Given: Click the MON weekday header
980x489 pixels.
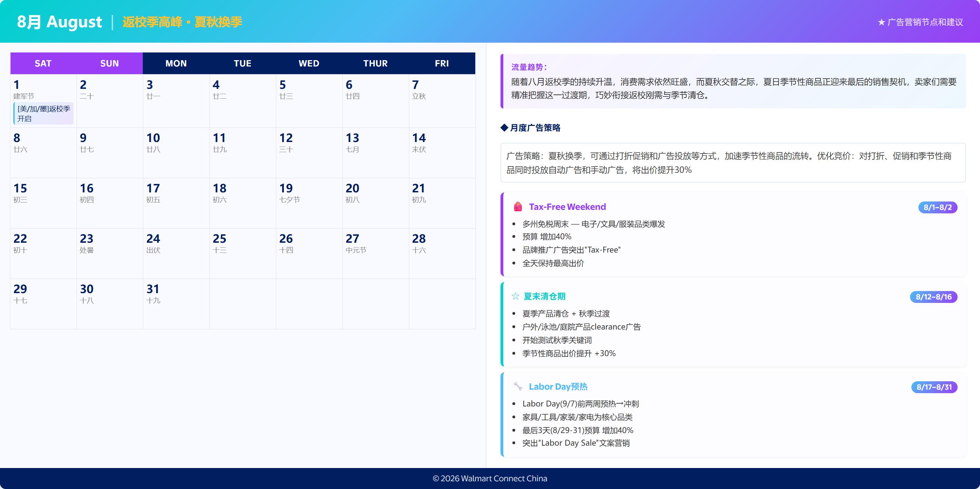Looking at the screenshot, I should click(176, 63).
